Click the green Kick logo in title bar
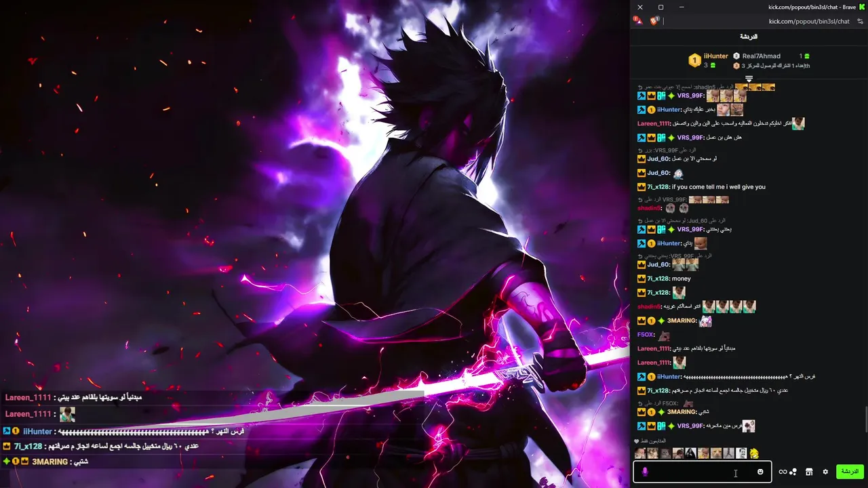The image size is (868, 488). point(863,7)
